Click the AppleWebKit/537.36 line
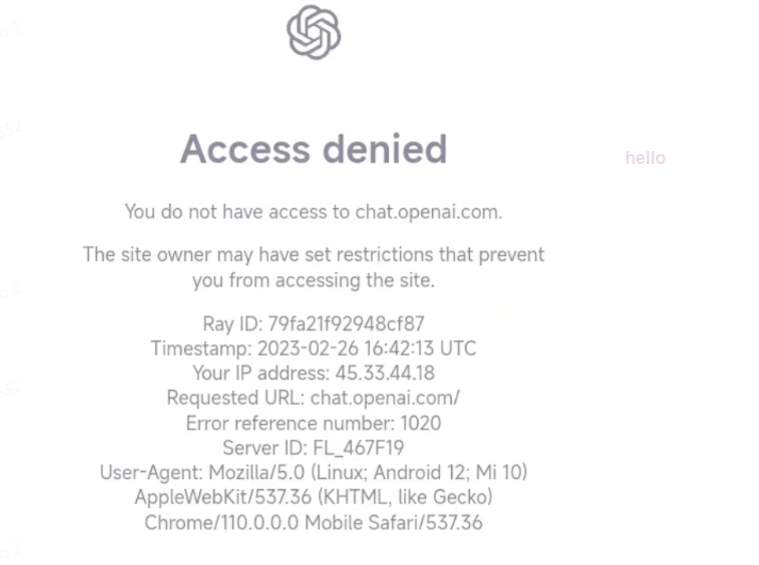This screenshot has width=759, height=565. pyautogui.click(x=313, y=497)
